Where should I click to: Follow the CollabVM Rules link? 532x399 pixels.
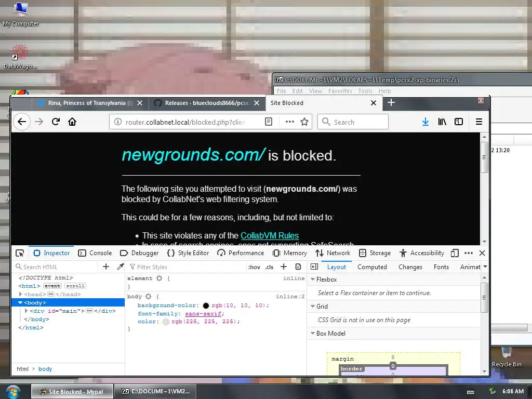[x=270, y=235]
